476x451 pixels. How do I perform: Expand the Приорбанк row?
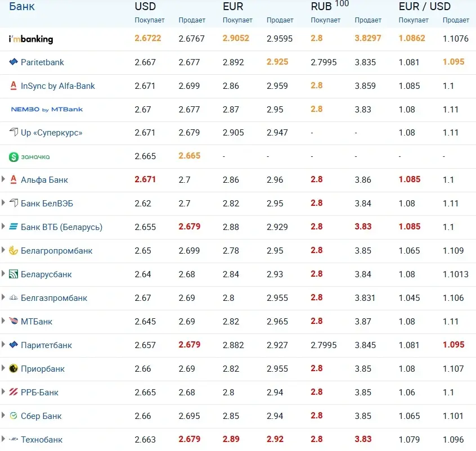pyautogui.click(x=3, y=368)
